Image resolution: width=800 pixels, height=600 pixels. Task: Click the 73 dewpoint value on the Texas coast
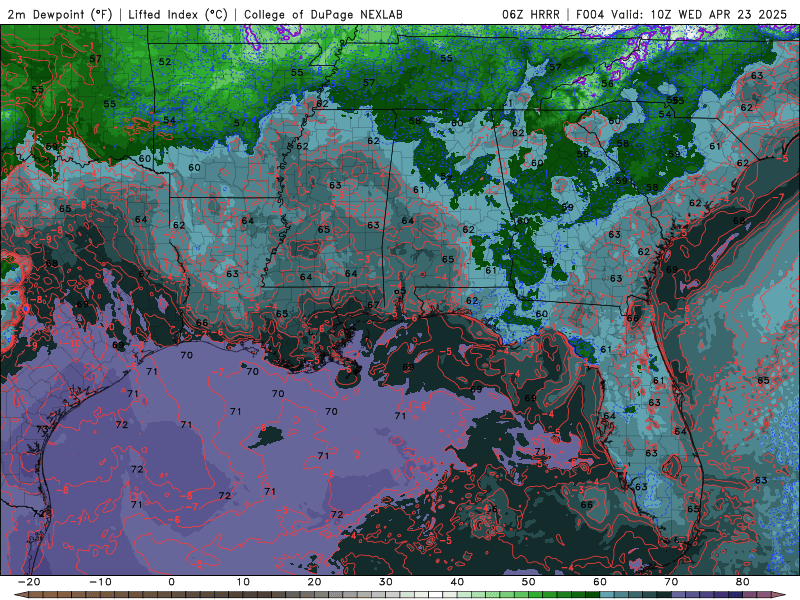(x=42, y=430)
